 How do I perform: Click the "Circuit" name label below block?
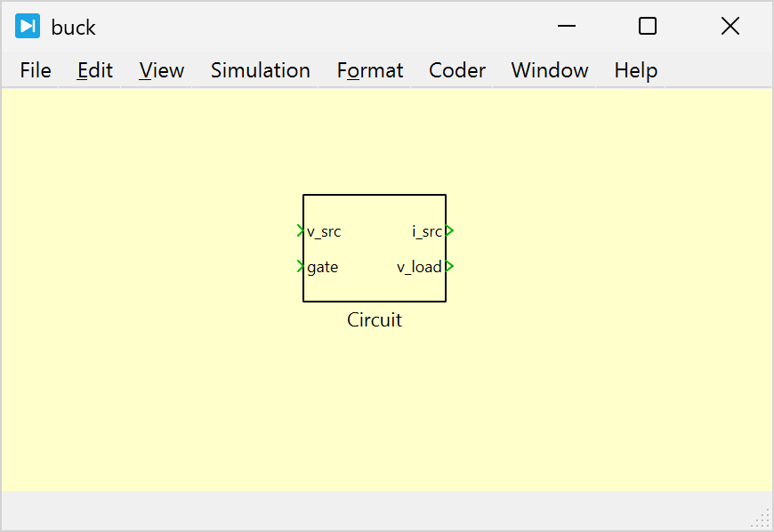(375, 320)
